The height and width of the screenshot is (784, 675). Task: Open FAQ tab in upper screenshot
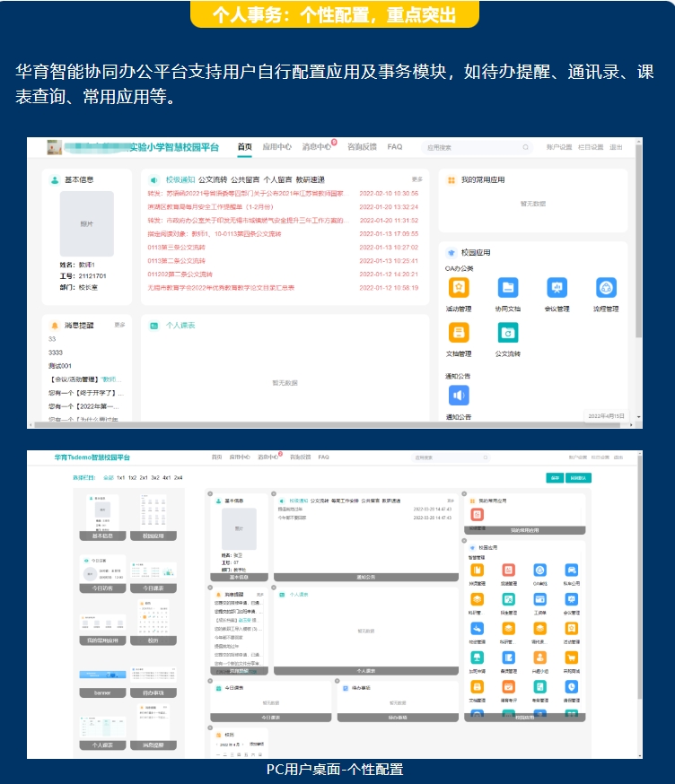click(x=394, y=147)
